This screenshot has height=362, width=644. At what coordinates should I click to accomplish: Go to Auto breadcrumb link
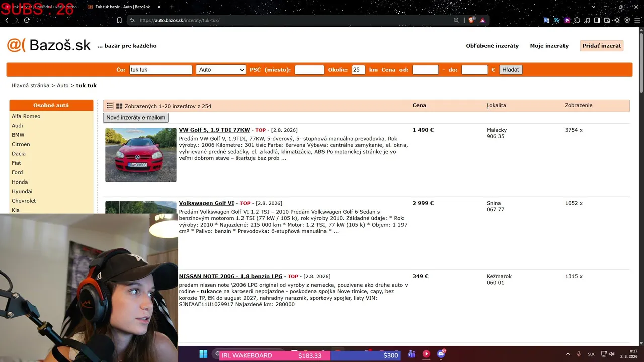click(x=63, y=86)
